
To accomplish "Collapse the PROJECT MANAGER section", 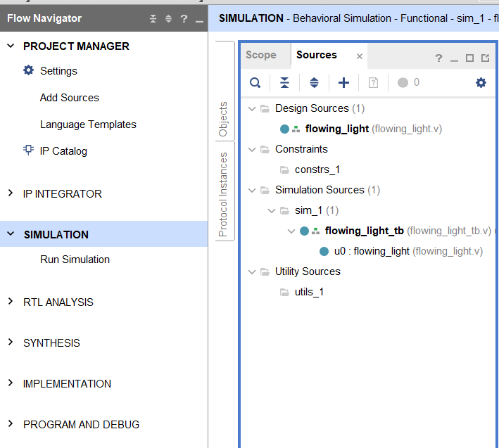I will pyautogui.click(x=11, y=46).
